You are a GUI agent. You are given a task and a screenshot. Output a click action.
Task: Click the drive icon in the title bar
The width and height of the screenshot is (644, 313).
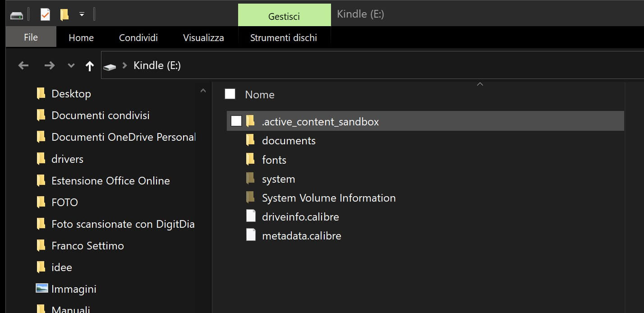pyautogui.click(x=17, y=15)
